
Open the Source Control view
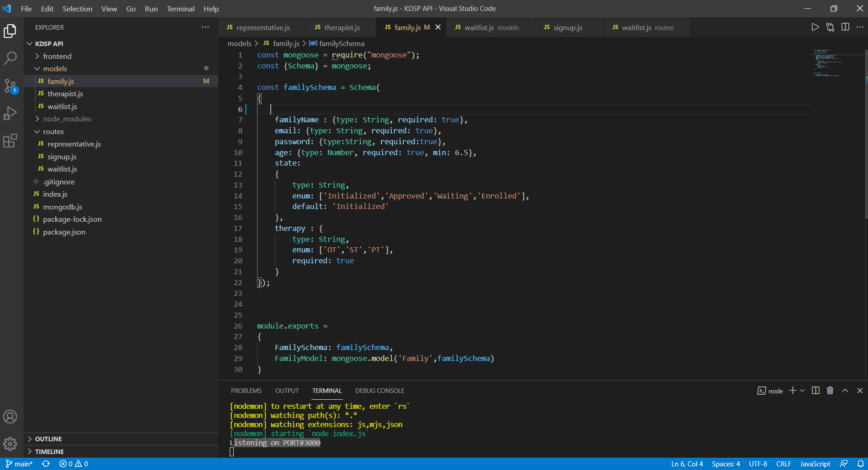pos(10,86)
